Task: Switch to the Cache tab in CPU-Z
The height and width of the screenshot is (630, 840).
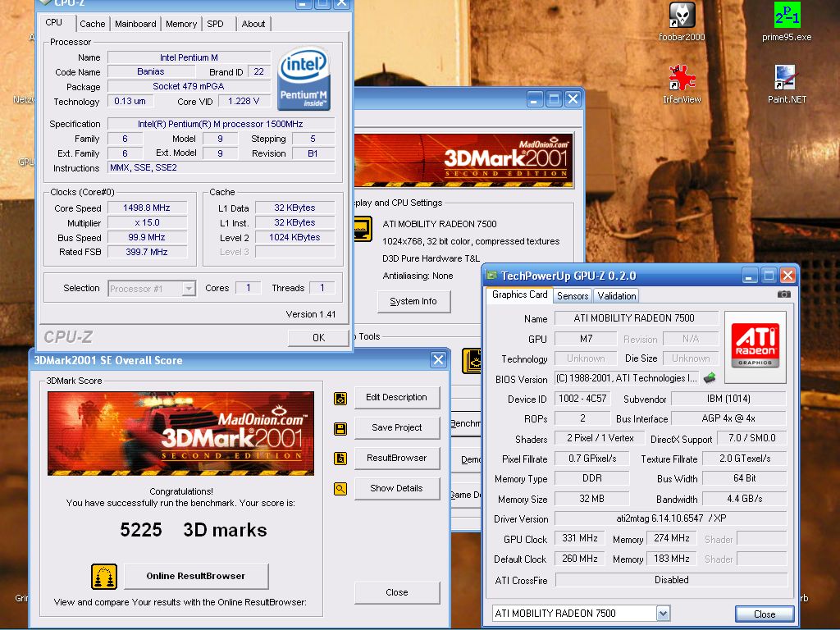Action: [x=92, y=24]
